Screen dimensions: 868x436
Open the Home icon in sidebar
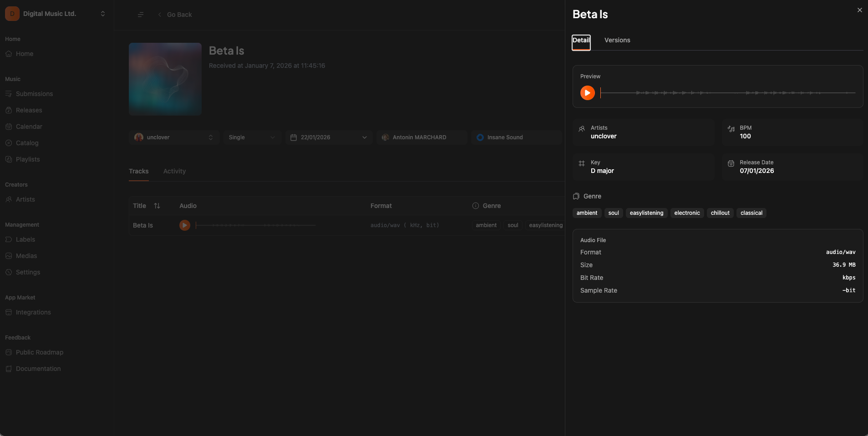coord(9,54)
